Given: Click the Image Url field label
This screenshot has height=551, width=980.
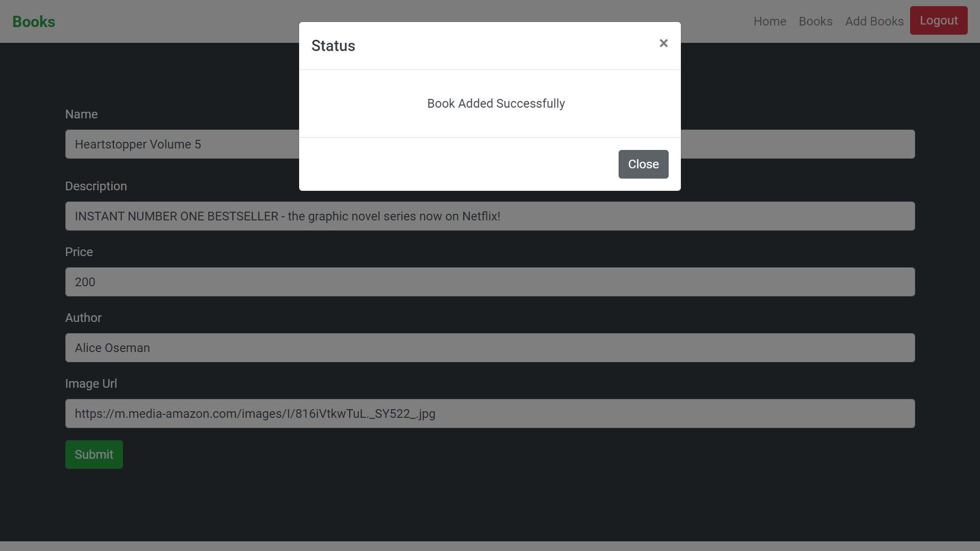Looking at the screenshot, I should click(x=91, y=384).
